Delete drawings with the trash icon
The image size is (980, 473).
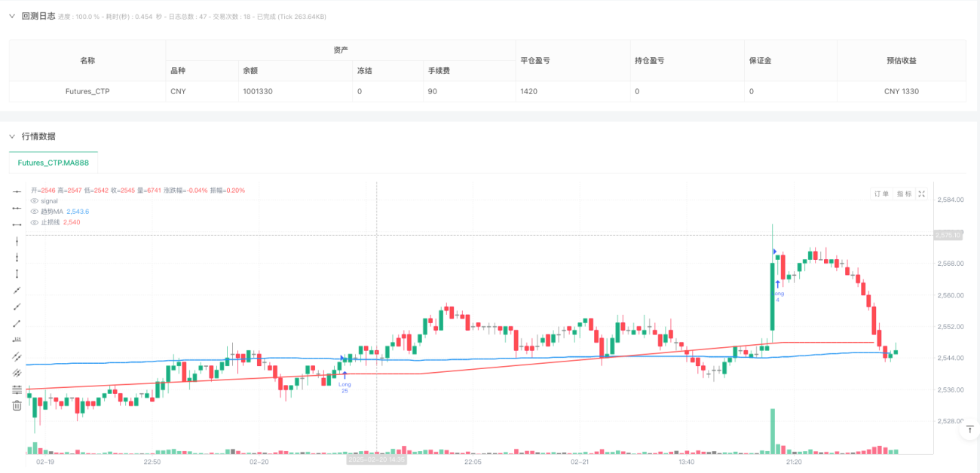(x=17, y=406)
